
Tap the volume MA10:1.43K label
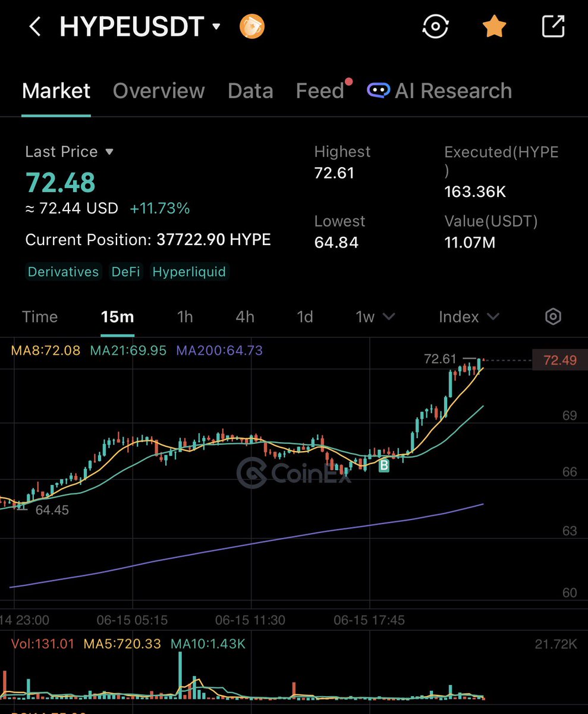[x=208, y=644]
